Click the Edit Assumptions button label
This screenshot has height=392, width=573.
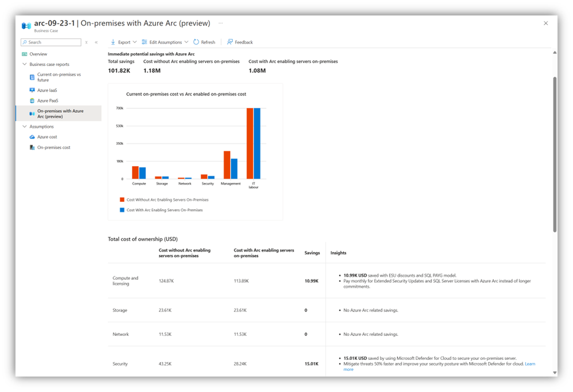pos(166,42)
